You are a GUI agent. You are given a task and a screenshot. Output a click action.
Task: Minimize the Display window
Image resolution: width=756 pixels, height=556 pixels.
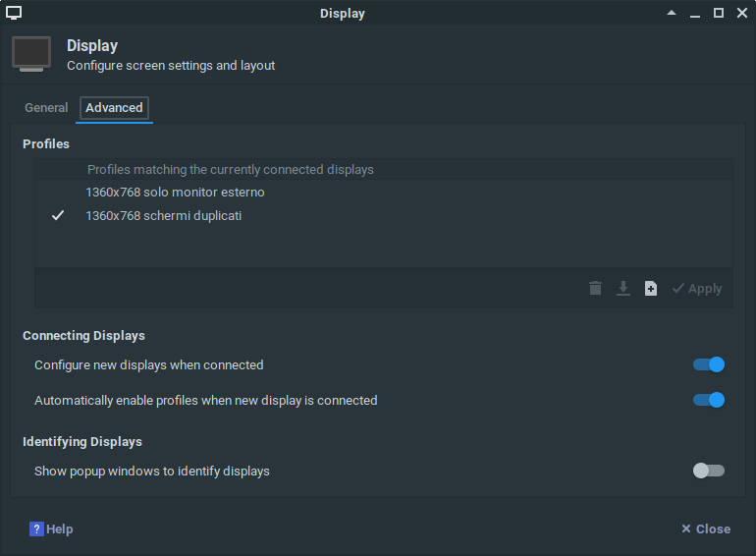coord(695,13)
